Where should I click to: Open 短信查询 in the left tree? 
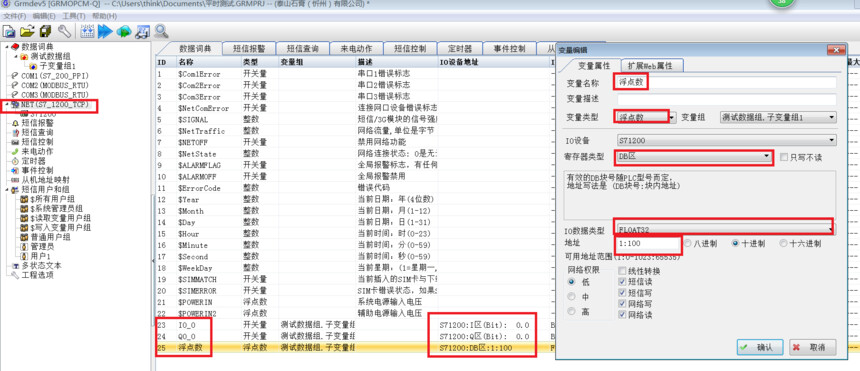coord(37,133)
